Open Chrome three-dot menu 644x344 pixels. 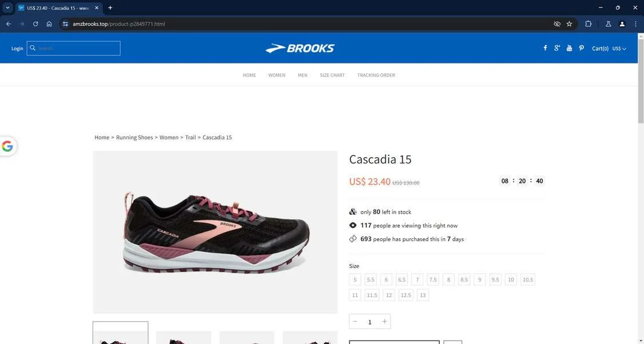(x=635, y=24)
